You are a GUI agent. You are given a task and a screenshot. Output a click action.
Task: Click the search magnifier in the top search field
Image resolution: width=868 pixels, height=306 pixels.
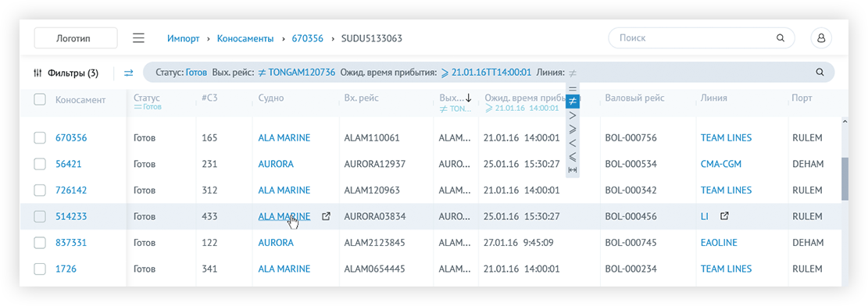780,38
